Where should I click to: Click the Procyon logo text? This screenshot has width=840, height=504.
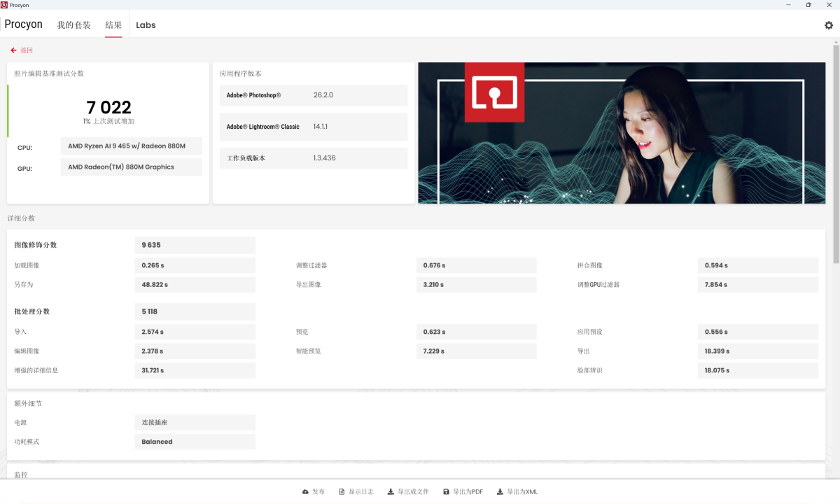[24, 24]
